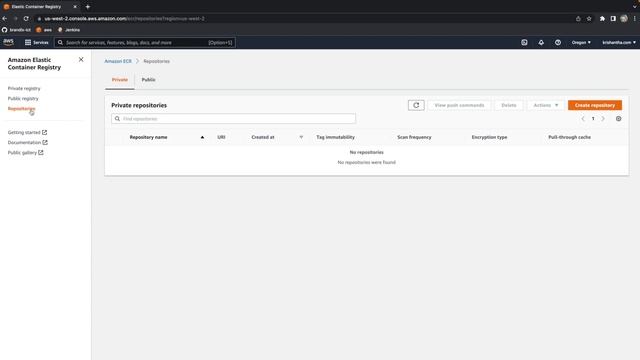
Task: Open the browser extensions puzzle icon
Action: click(x=602, y=19)
